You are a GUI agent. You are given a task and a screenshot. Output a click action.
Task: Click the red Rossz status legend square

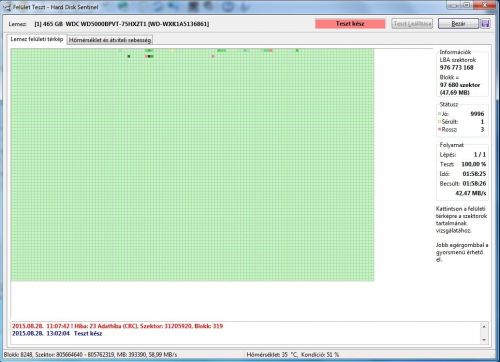439,129
